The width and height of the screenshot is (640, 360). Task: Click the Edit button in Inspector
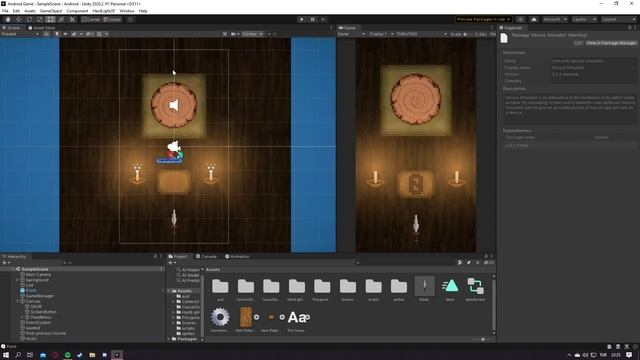578,43
